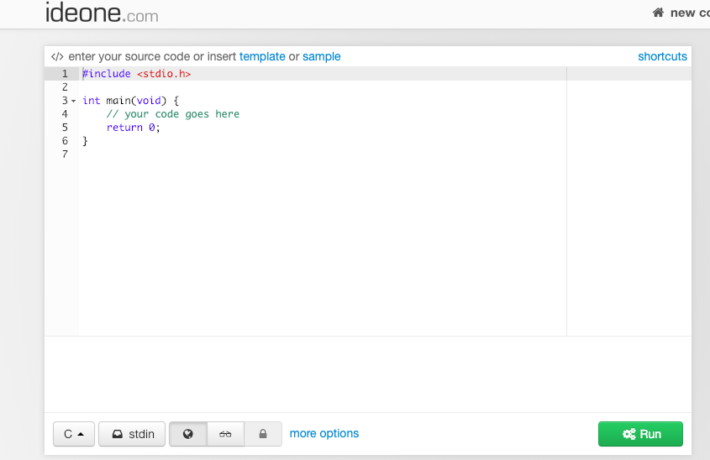710x460 pixels.
Task: Open the C language dropdown
Action: [74, 434]
